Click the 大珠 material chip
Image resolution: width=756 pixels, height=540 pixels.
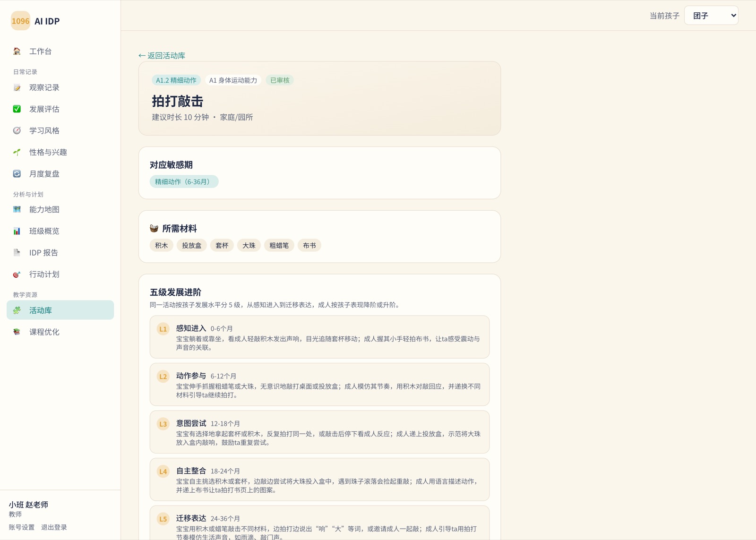249,245
